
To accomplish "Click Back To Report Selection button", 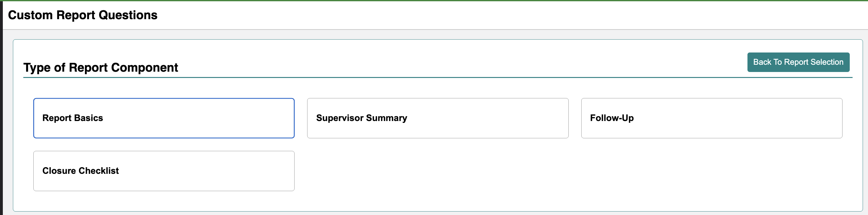I will click(x=798, y=62).
